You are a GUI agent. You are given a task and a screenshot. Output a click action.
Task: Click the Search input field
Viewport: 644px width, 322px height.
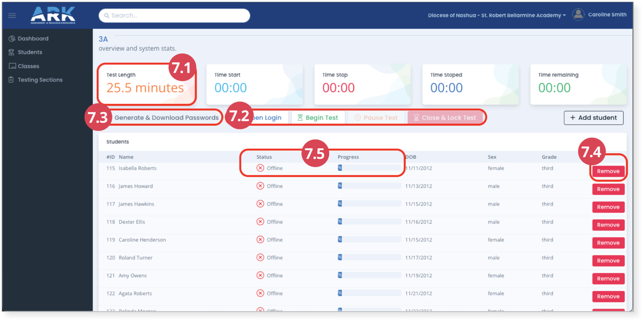[174, 15]
